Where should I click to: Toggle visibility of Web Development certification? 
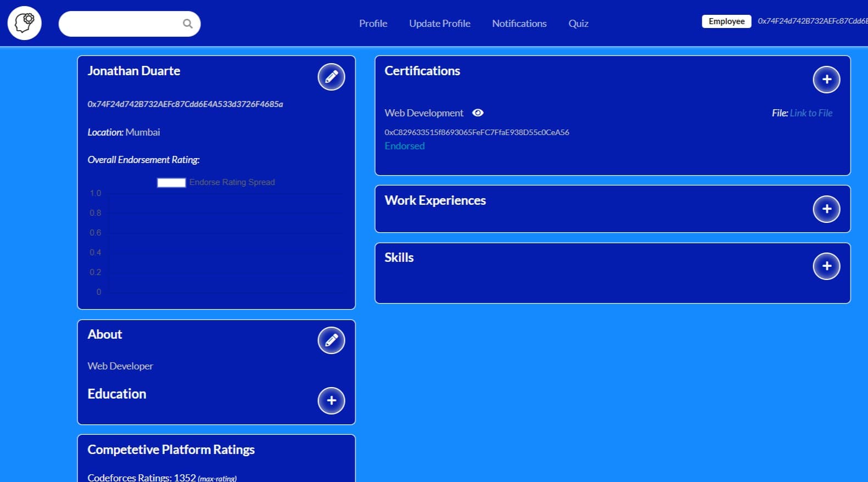(478, 113)
